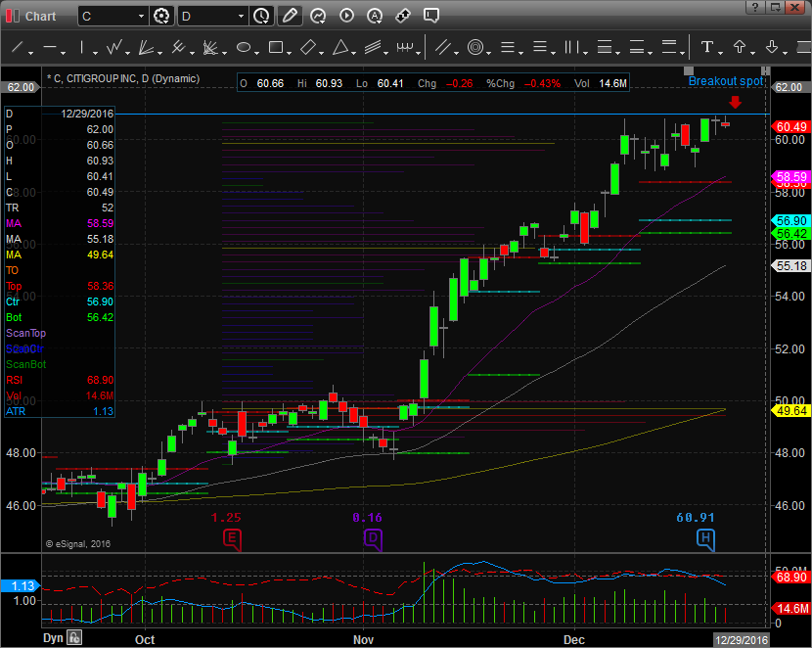Viewport: 812px width, 648px height.
Task: Click the 60.49 last price tag
Action: coord(790,127)
